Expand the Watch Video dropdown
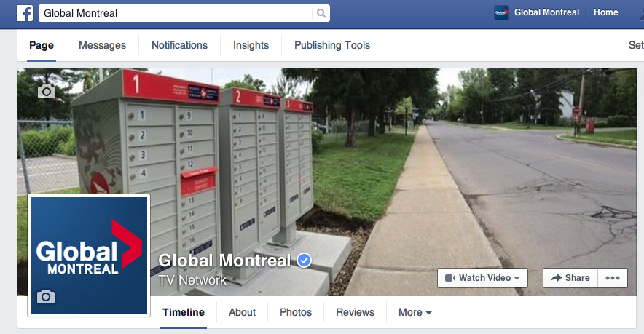Image resolution: width=644 pixels, height=334 pixels. [x=482, y=278]
